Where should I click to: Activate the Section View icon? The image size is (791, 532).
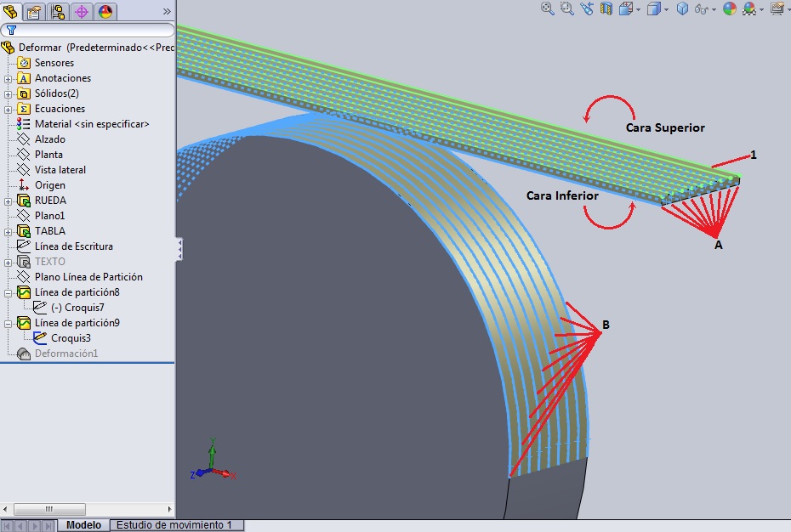tap(606, 8)
